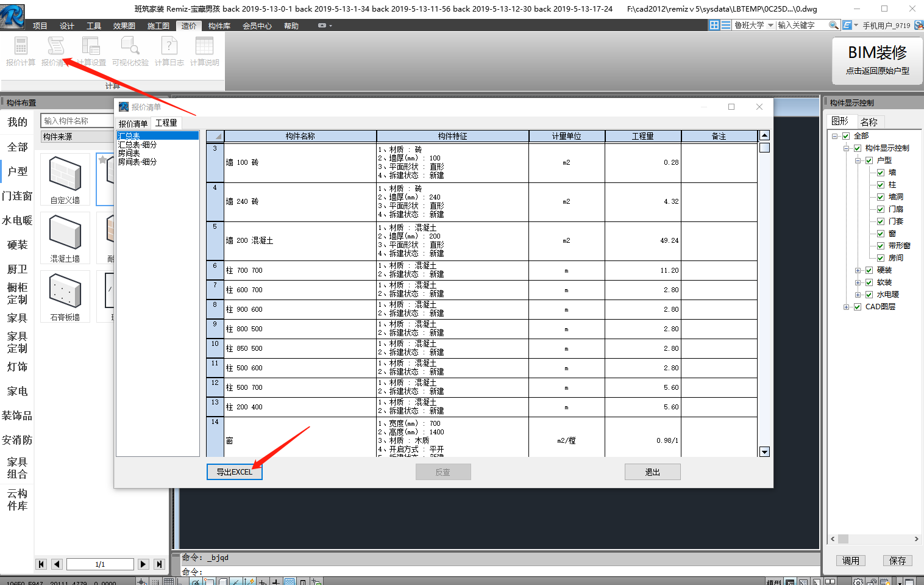The width and height of the screenshot is (924, 585).
Task: Click the blue E account icon
Action: pos(847,25)
